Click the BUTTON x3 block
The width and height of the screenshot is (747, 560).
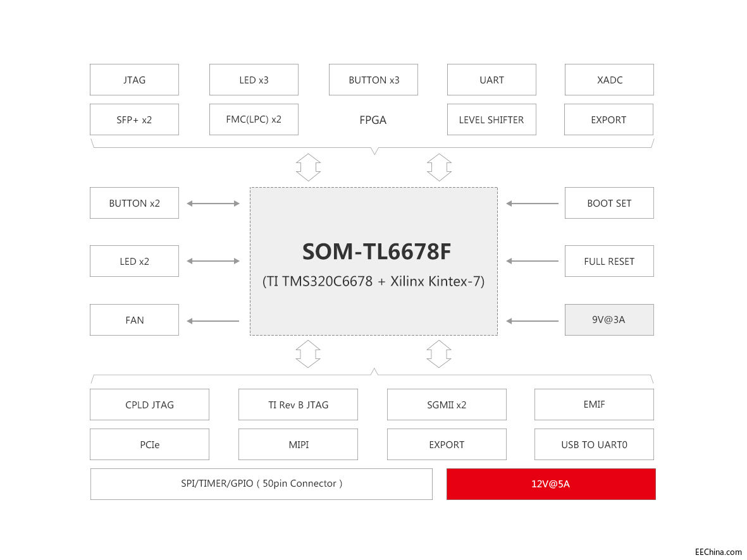(373, 80)
